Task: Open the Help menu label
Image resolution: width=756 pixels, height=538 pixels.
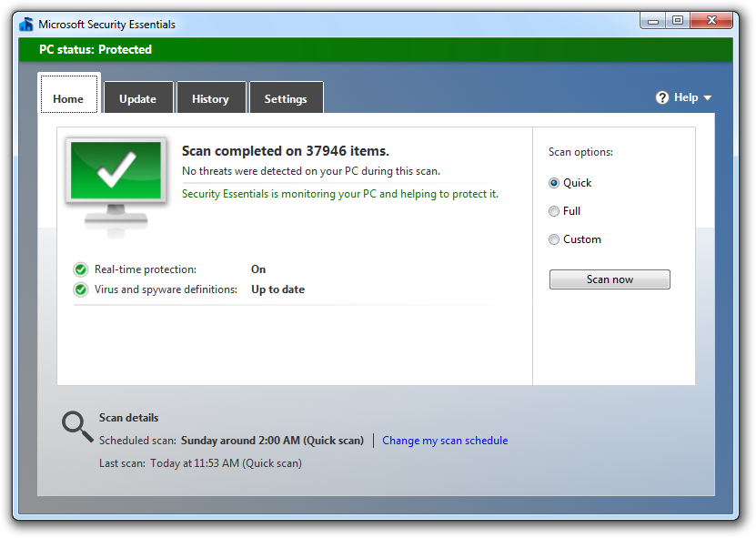Action: coord(686,97)
